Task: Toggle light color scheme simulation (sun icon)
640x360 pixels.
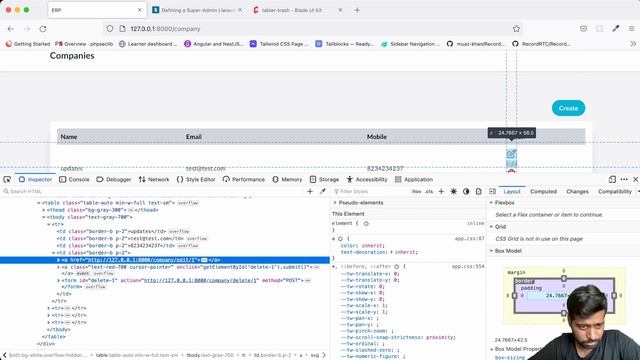Action: pos(453,191)
